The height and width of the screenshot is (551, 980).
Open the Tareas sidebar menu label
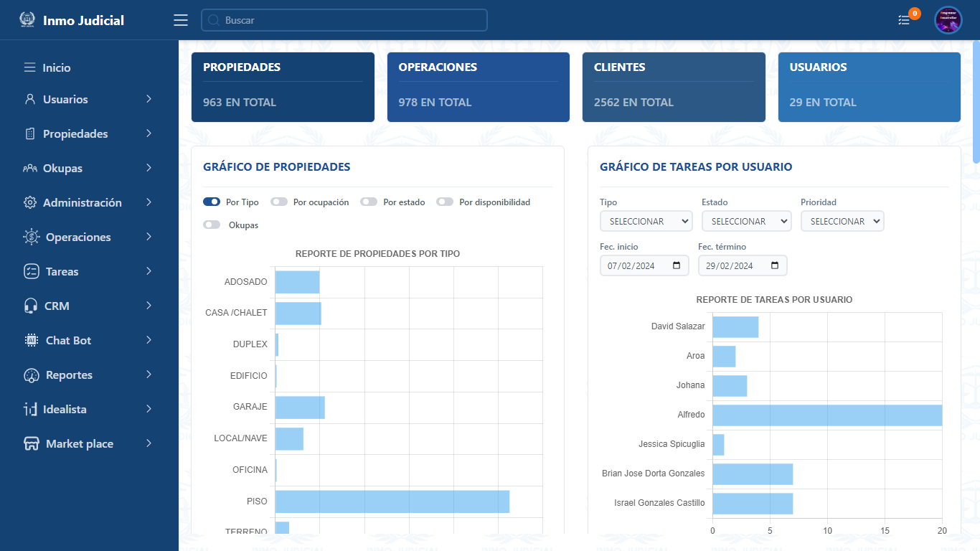click(x=62, y=271)
